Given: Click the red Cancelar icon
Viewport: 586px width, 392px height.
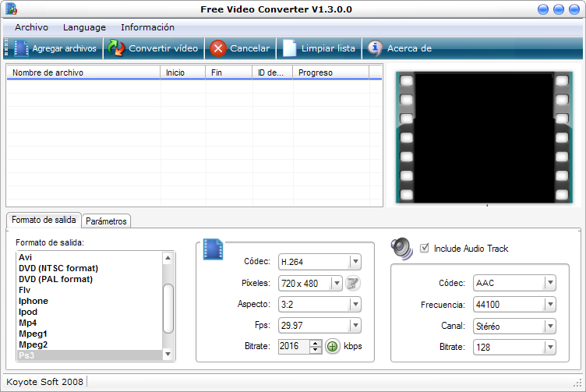Looking at the screenshot, I should [x=218, y=48].
